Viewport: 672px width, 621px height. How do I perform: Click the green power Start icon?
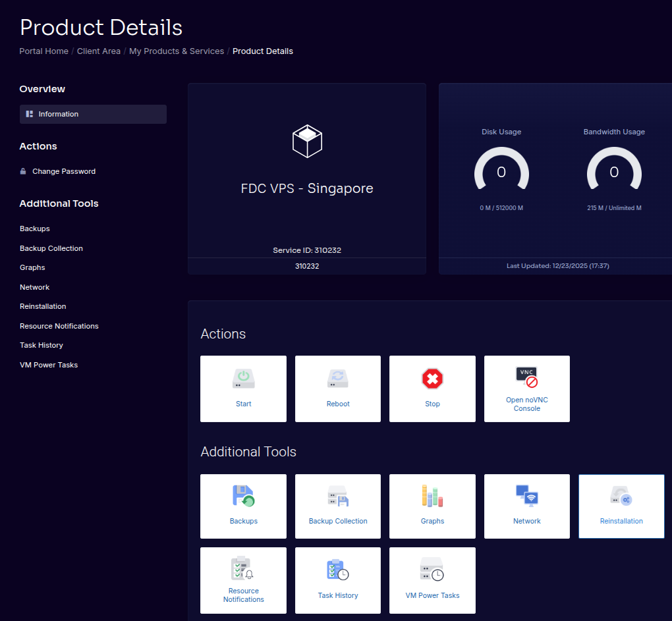tap(243, 379)
